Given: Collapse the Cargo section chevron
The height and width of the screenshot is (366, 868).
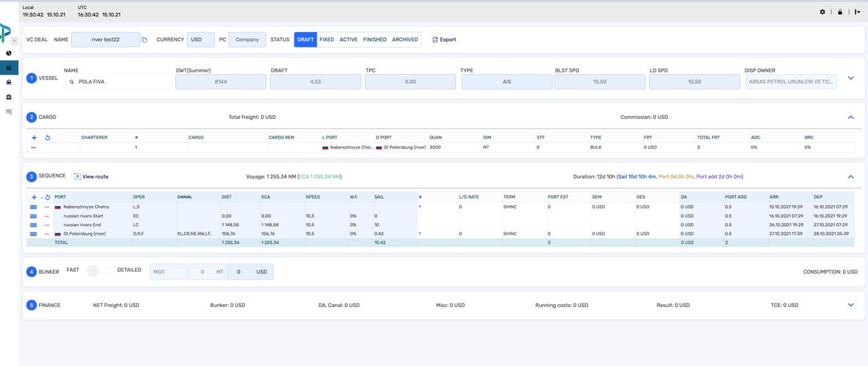Looking at the screenshot, I should 850,117.
